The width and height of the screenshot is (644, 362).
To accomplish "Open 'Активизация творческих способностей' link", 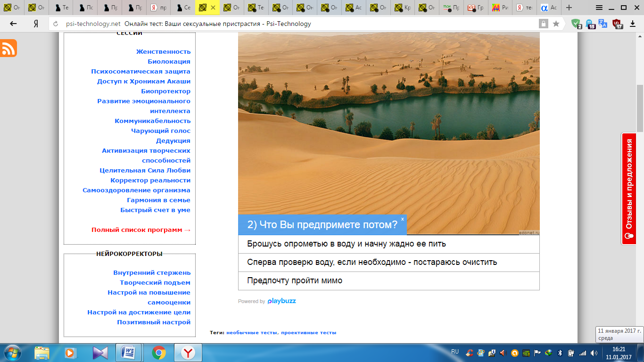I will (146, 156).
